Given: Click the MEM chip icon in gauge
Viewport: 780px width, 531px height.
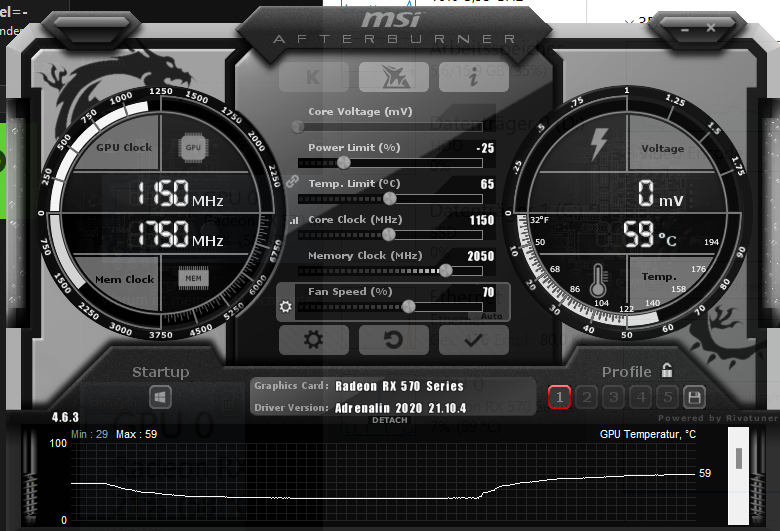Looking at the screenshot, I should pos(194,278).
